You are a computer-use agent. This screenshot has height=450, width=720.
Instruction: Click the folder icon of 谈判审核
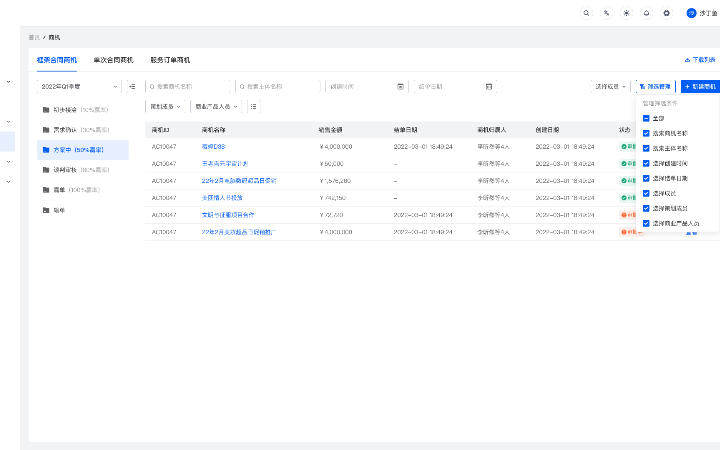point(46,170)
